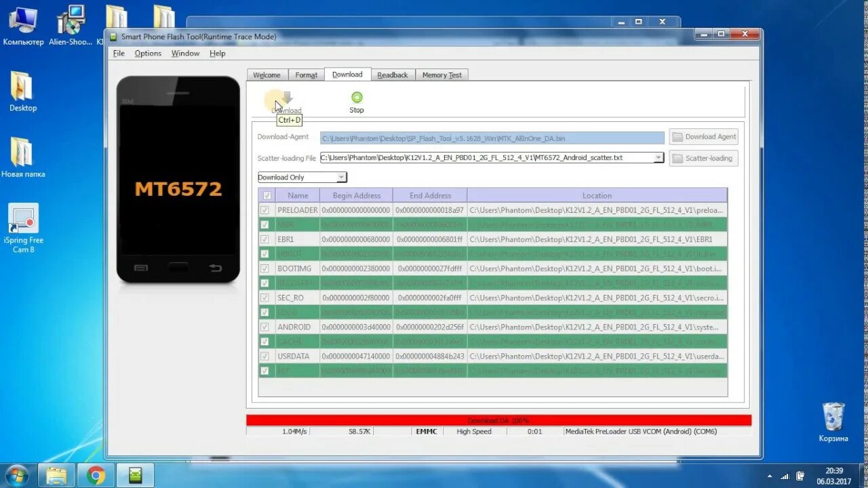Uncheck the EBR1 row checkbox
Viewport: 868px width, 488px height.
264,239
